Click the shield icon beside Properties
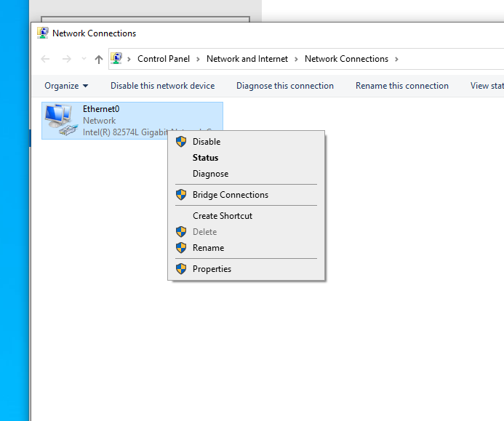 coord(181,269)
